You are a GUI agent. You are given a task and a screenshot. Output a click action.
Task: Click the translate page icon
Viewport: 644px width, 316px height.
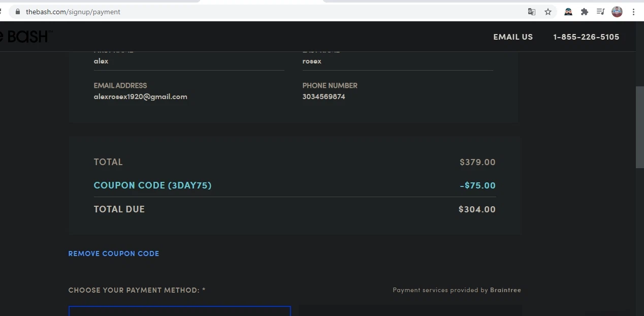click(532, 12)
